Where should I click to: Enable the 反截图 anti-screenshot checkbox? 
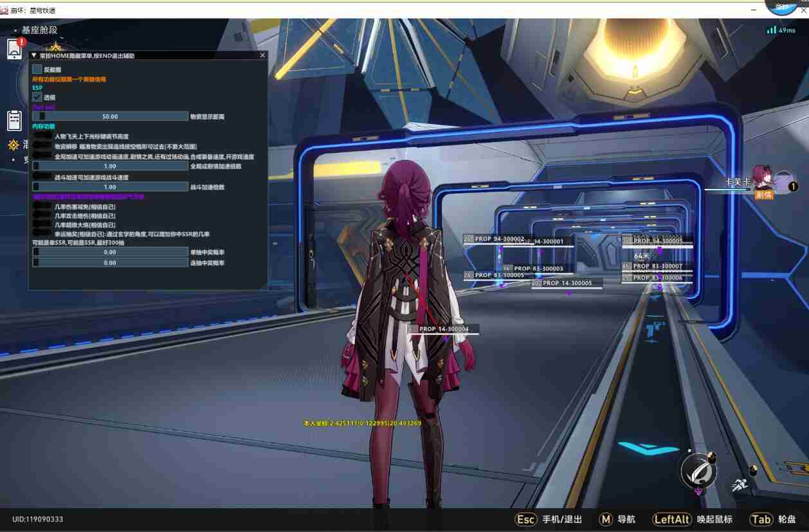point(37,69)
